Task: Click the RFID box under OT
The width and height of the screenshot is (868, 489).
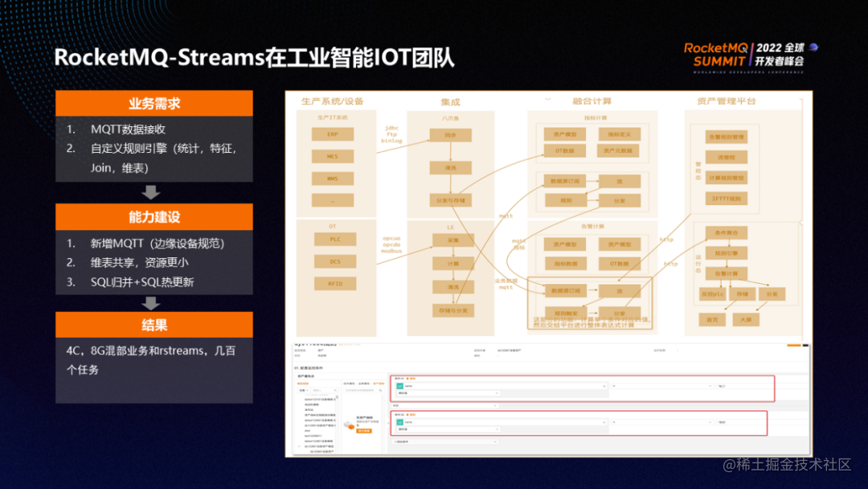Action: [335, 284]
